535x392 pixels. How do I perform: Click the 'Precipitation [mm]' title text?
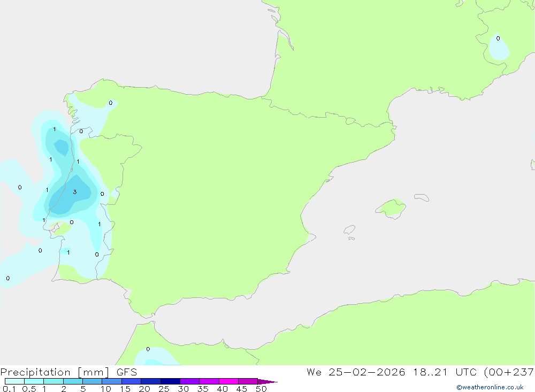click(x=55, y=372)
